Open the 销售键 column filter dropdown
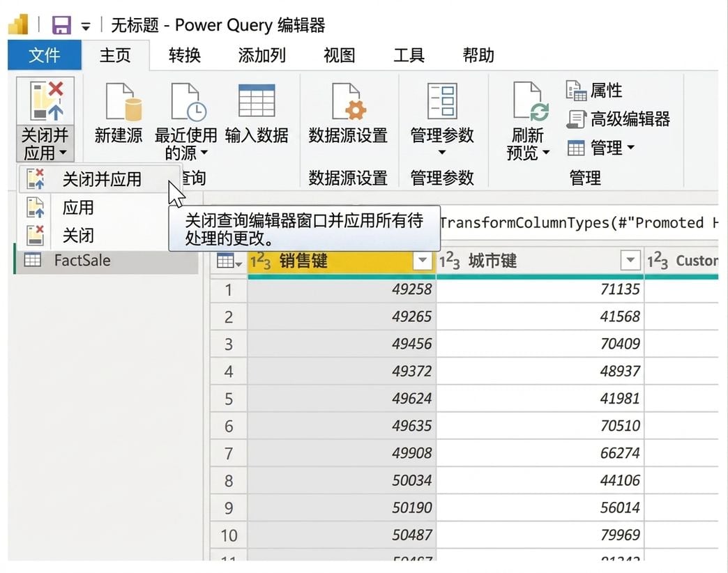The width and height of the screenshot is (728, 573). 422,260
